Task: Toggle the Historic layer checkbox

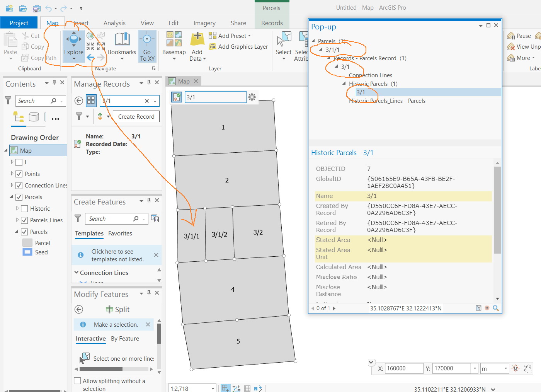Action: [24, 209]
